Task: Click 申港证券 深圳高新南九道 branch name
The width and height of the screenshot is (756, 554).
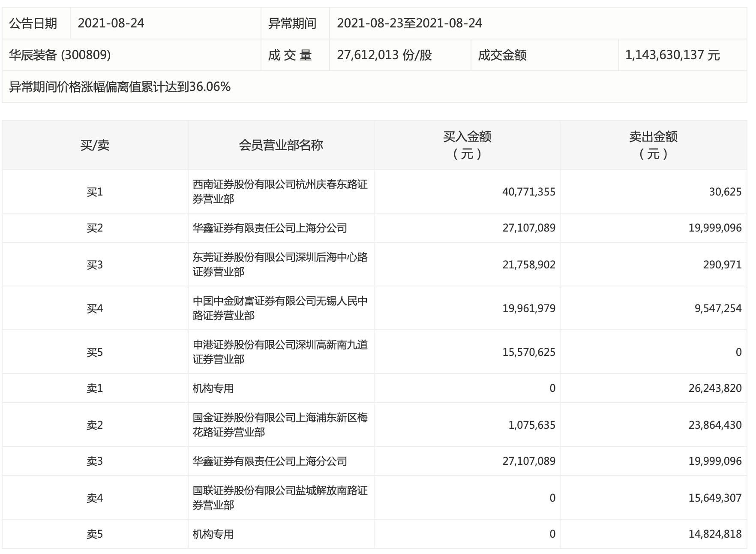Action: click(x=280, y=352)
